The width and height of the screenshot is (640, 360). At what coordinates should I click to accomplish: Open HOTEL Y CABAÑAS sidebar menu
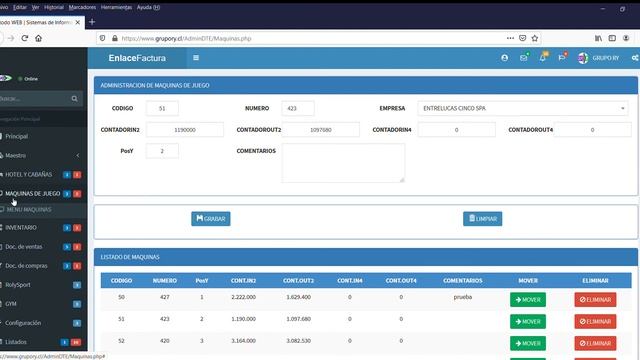41,175
